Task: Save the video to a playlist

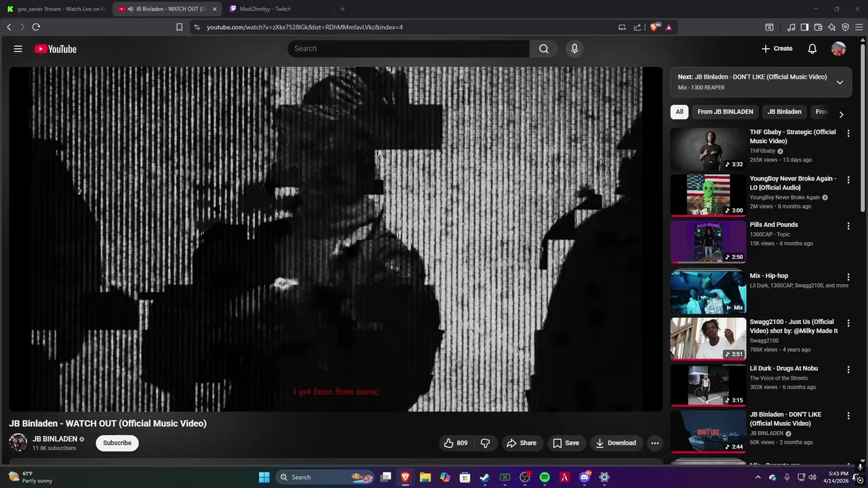Action: point(566,443)
